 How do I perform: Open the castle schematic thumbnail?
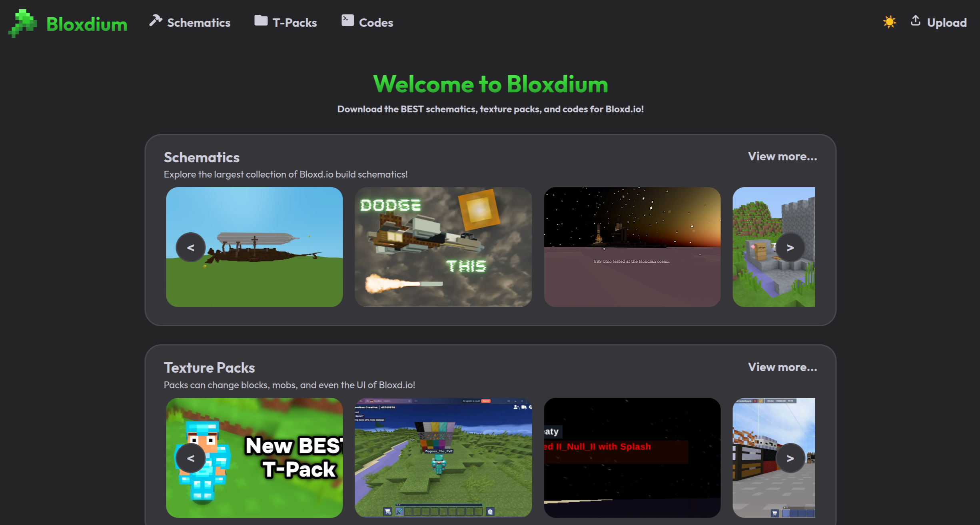(774, 247)
